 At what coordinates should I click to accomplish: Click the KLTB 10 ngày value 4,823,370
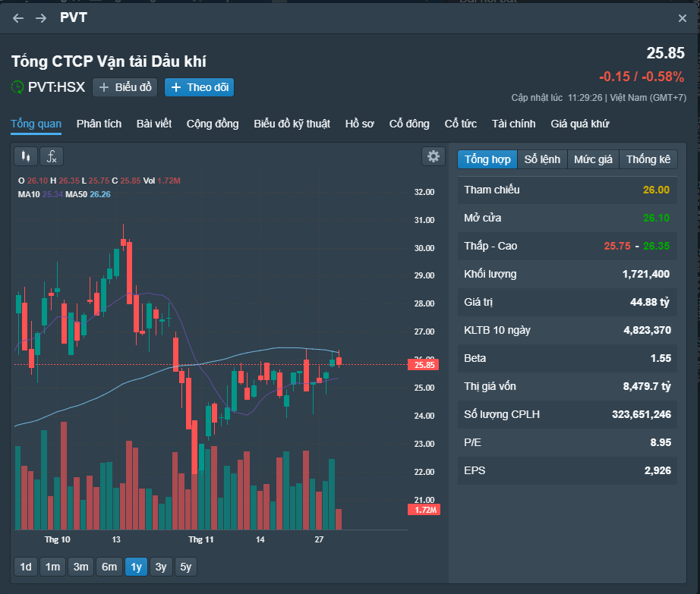pos(648,331)
